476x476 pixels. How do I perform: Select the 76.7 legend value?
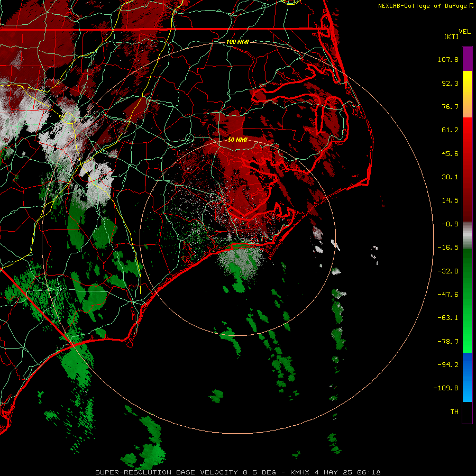(x=450, y=106)
